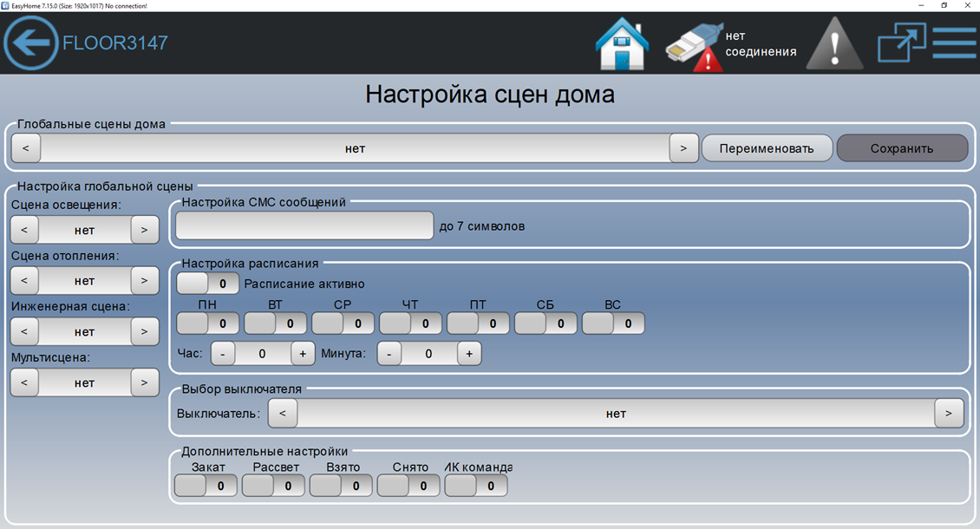Open the home screen icon

pos(622,43)
